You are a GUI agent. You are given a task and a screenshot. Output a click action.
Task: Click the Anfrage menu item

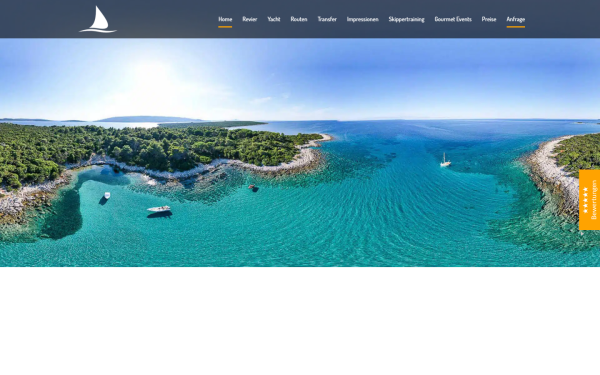[515, 19]
